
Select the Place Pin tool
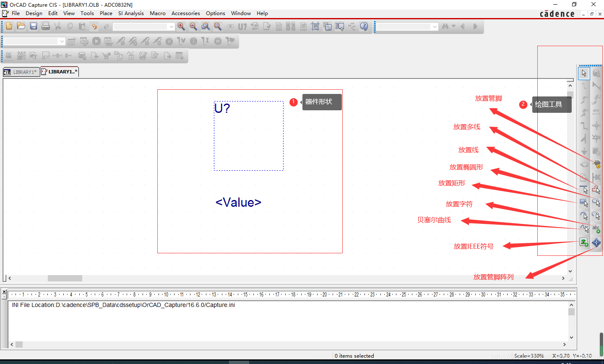596,164
